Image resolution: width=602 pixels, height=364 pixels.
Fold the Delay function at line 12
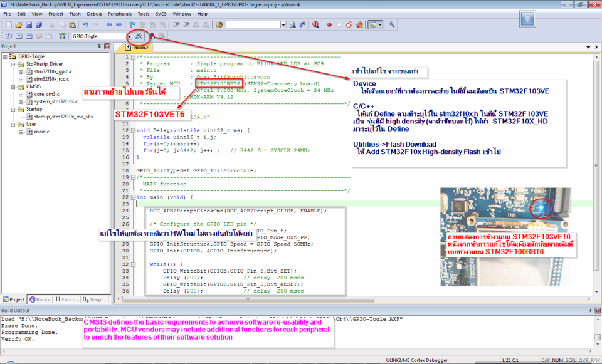click(x=133, y=130)
